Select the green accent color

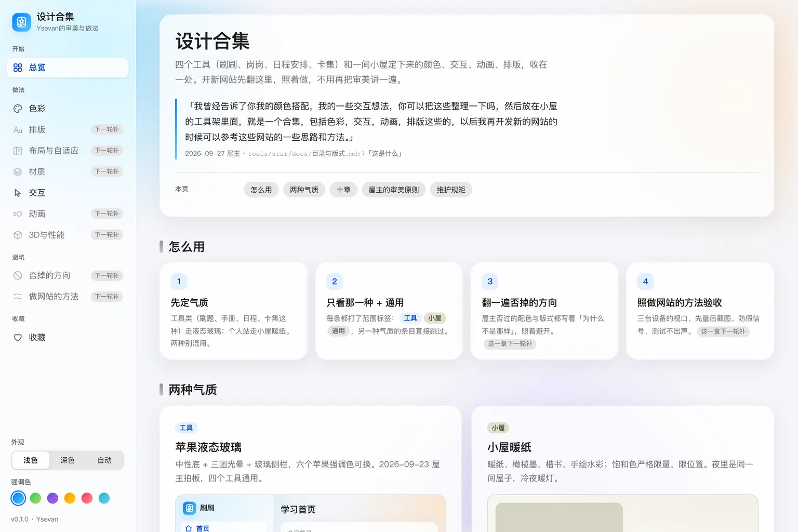click(35, 498)
